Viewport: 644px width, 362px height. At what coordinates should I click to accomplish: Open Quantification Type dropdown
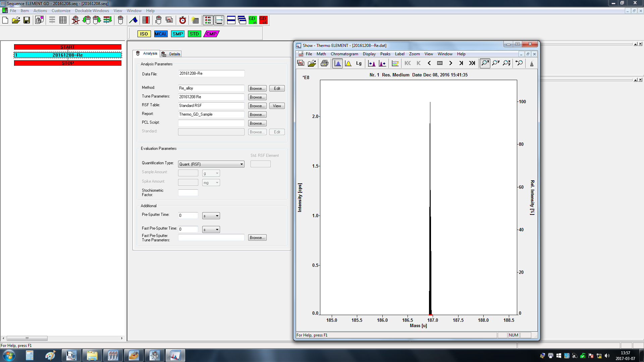[x=241, y=164]
